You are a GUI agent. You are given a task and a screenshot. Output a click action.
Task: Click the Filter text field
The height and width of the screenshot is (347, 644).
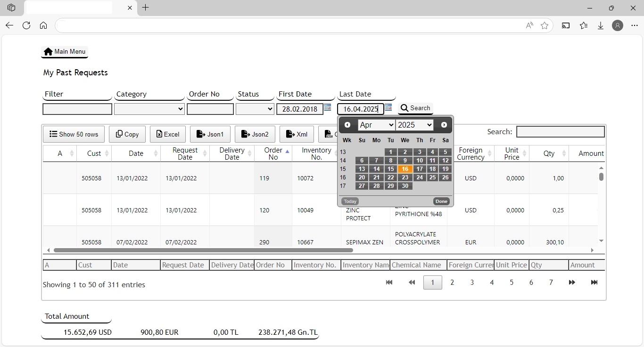pyautogui.click(x=77, y=109)
